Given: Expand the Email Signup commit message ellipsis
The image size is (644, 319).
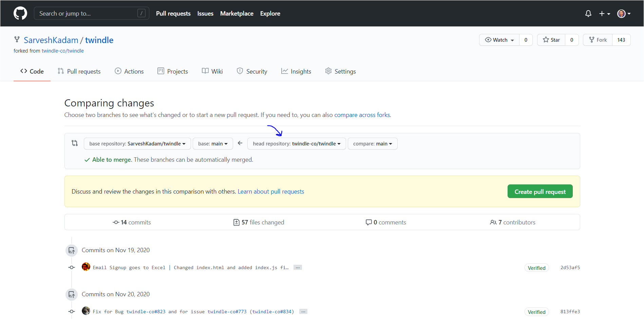Looking at the screenshot, I should (x=298, y=267).
